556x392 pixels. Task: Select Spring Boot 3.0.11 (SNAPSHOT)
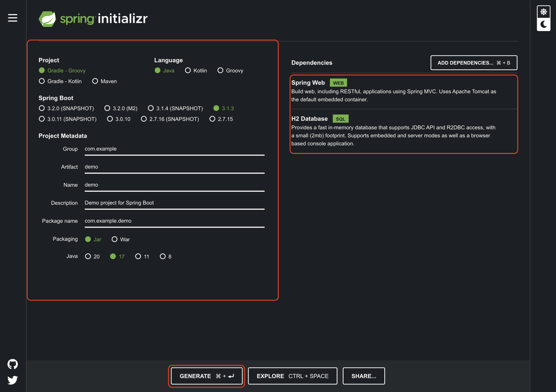pyautogui.click(x=67, y=119)
